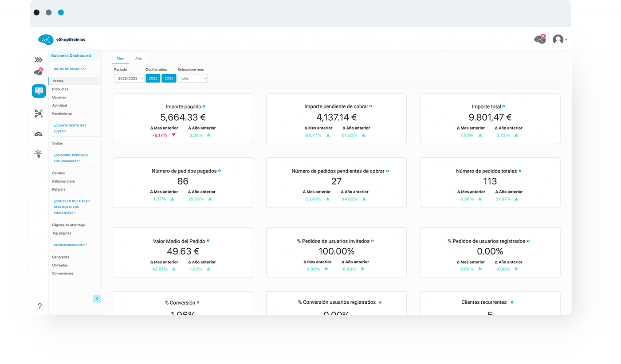Collapse the Datos de Negocio section

click(x=70, y=69)
